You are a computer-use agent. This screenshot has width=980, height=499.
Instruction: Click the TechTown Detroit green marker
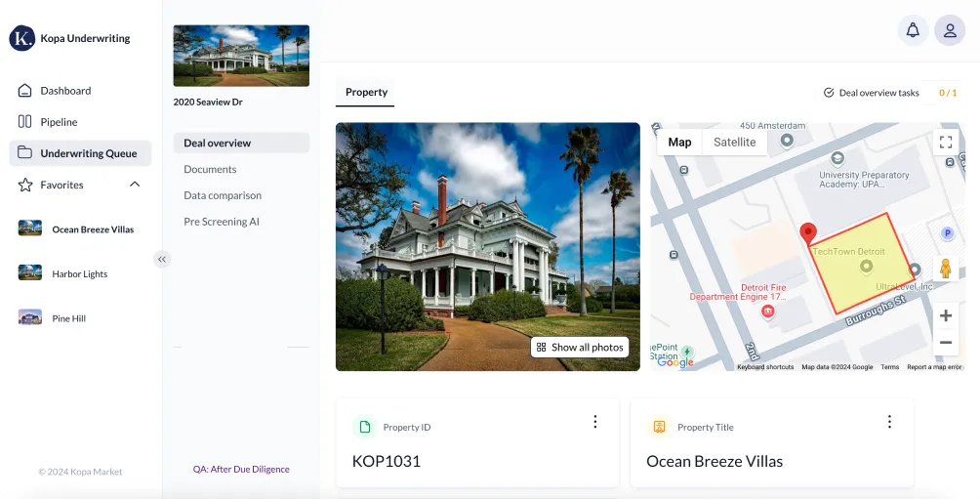tap(866, 267)
